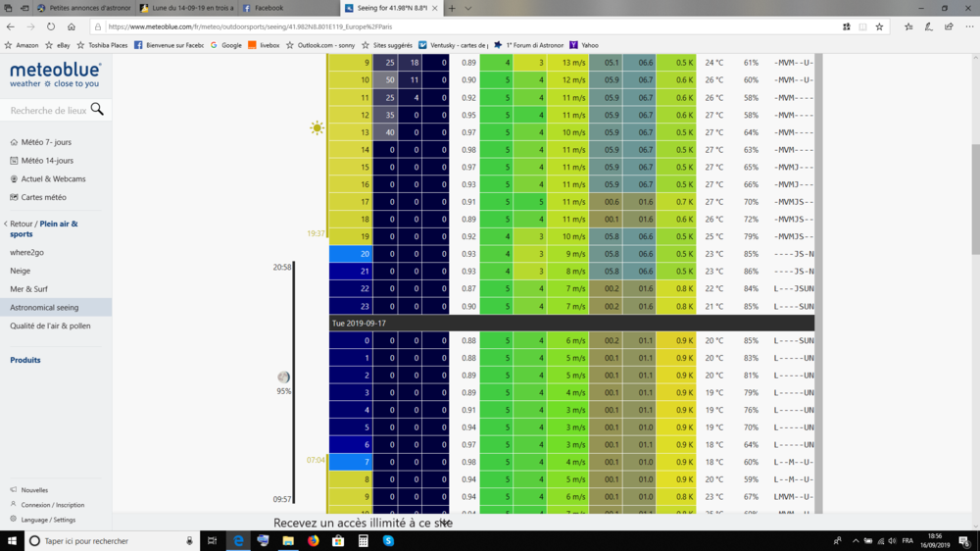This screenshot has height=551, width=980.
Task: Open Toshiba Places bookmark
Action: point(102,45)
